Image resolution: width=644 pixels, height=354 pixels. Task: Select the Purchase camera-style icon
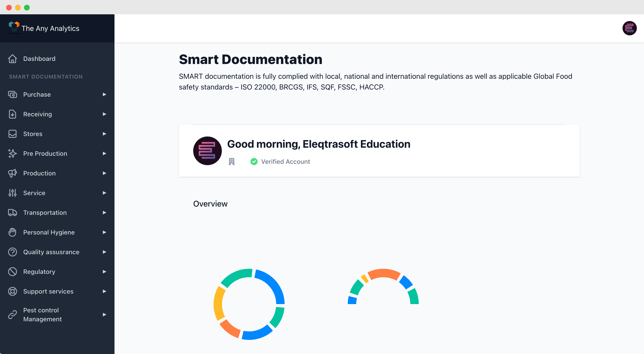(12, 94)
